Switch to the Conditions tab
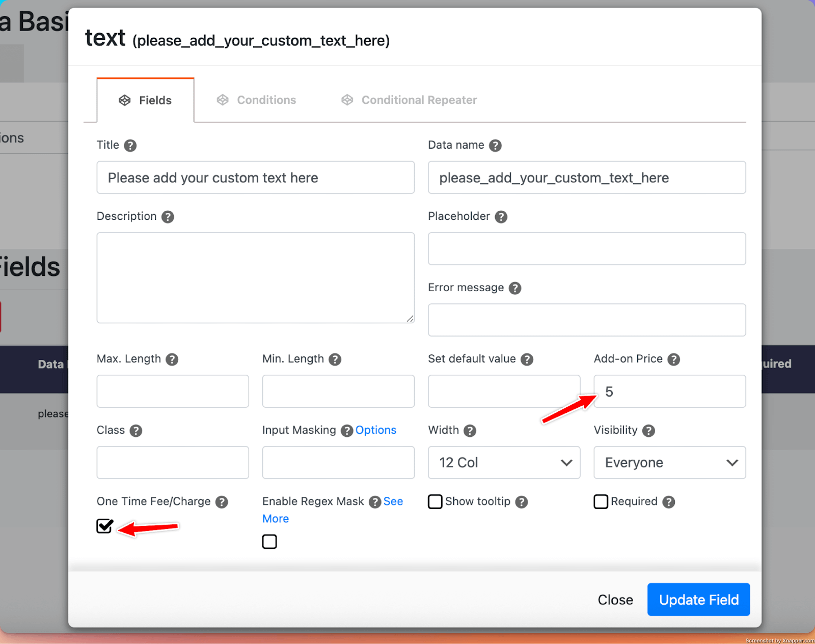Viewport: 815px width, 644px height. [x=257, y=100]
